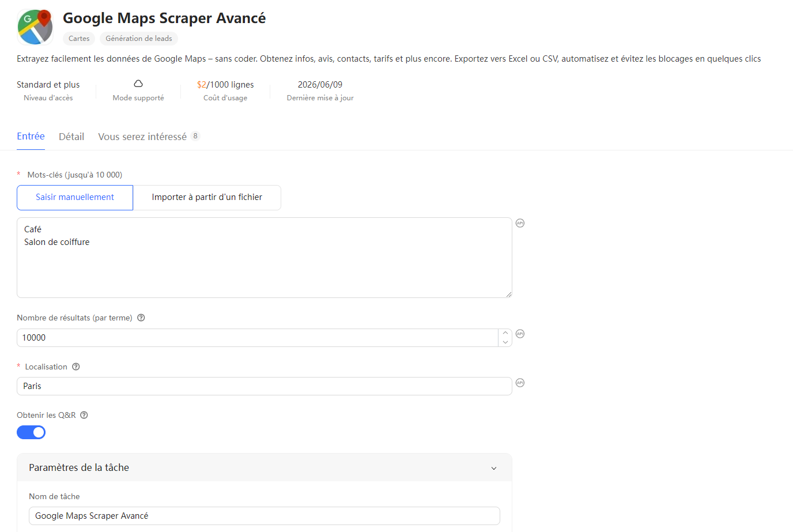Click the Génération de leads tag
Screen dimensions: 793x532
(139, 39)
